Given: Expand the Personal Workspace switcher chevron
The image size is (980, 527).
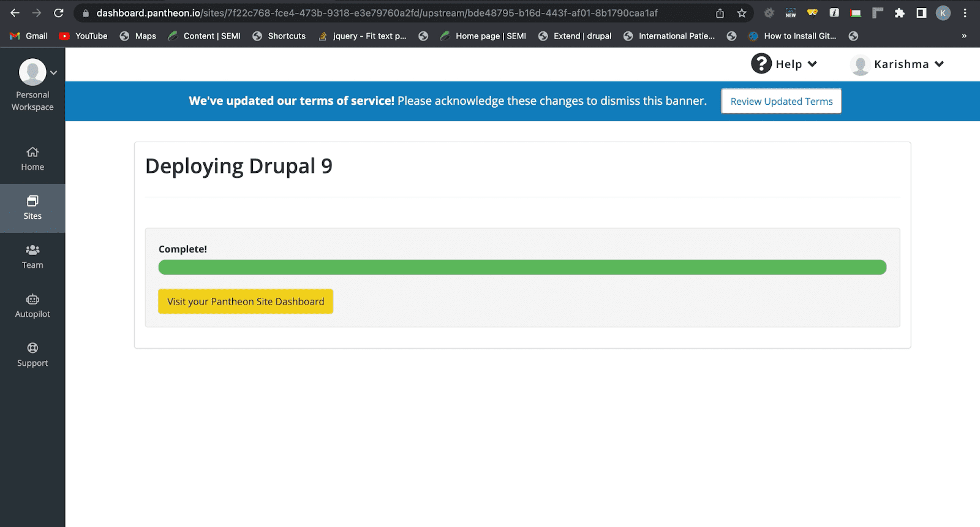Looking at the screenshot, I should tap(54, 73).
